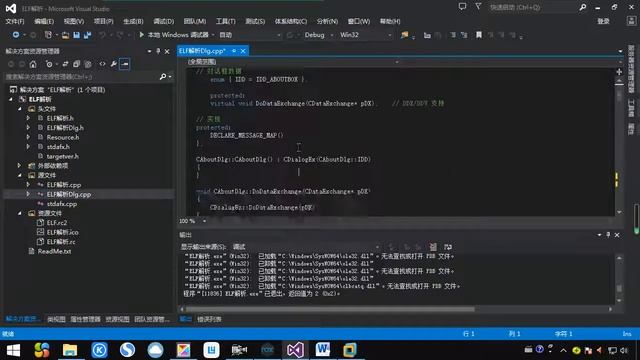640x360 pixels.
Task: Switch to the 资源视图 tab
Action: click(118, 319)
